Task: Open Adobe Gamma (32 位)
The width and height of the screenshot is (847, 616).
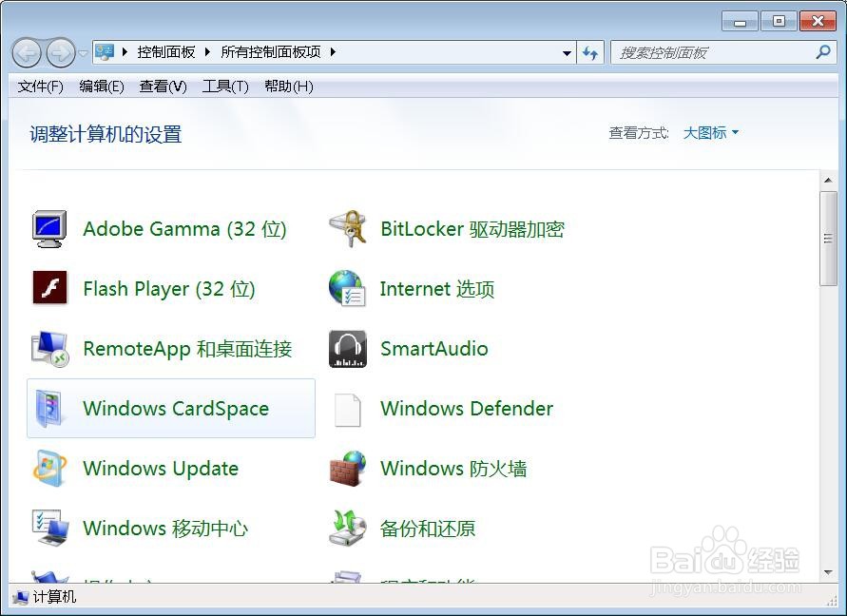Action: coord(184,228)
